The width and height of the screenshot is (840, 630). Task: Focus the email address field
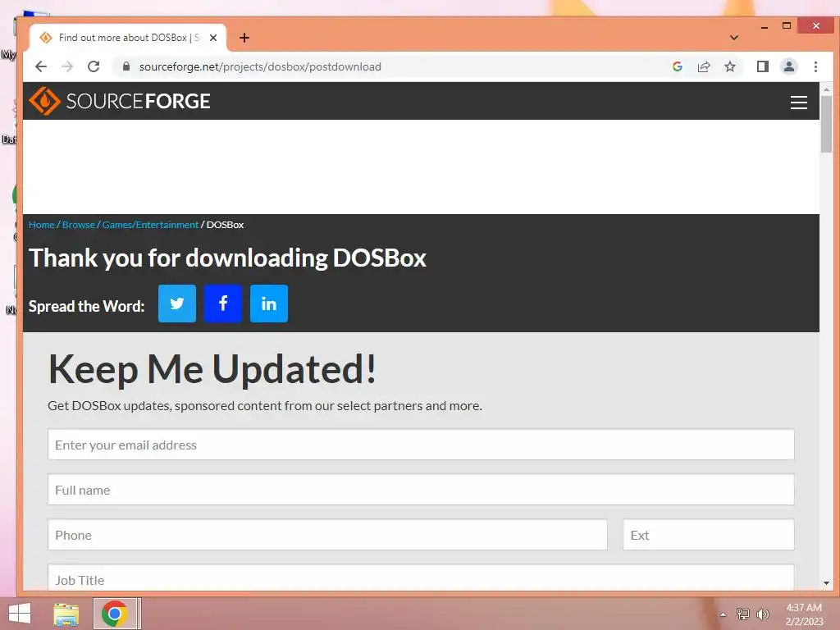click(x=421, y=445)
